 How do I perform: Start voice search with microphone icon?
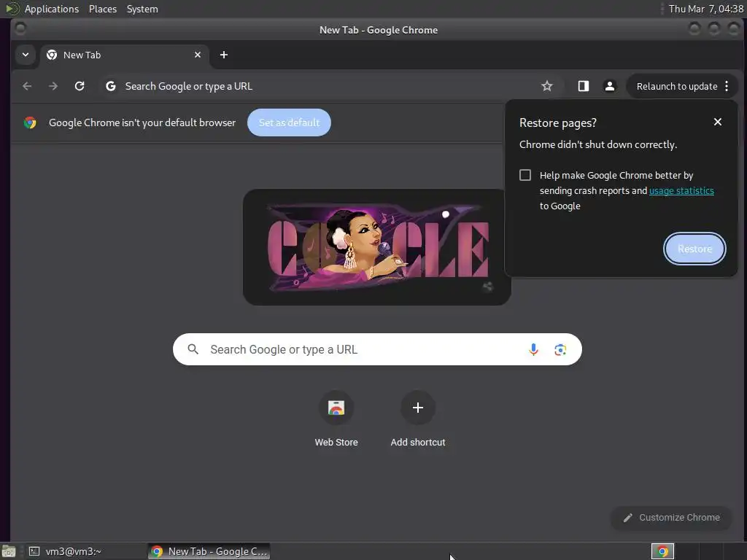(533, 349)
